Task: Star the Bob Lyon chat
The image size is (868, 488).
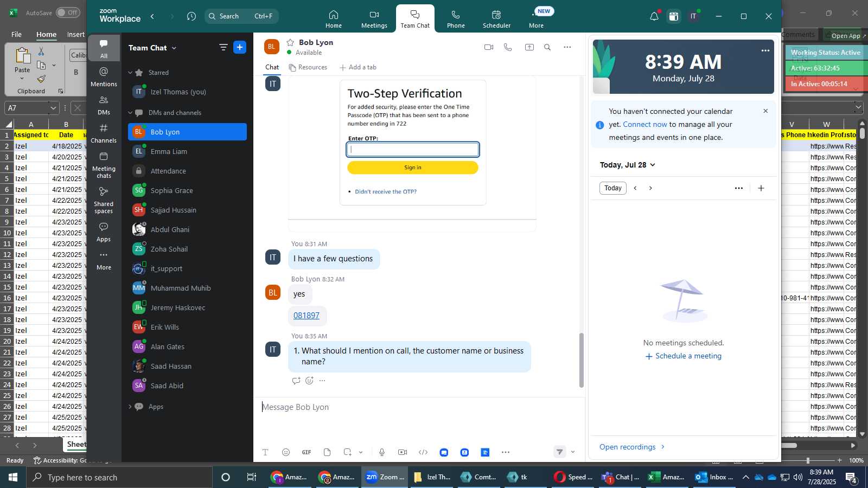Action: [290, 42]
